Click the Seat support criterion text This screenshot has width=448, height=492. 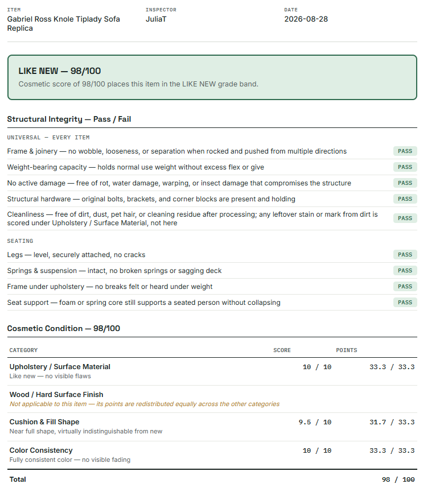click(x=144, y=303)
